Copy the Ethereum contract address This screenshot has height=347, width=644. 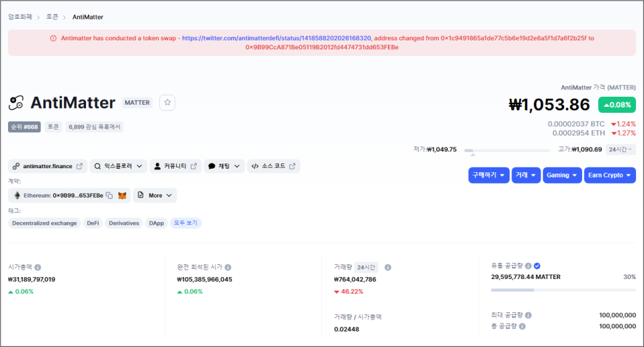pos(109,196)
